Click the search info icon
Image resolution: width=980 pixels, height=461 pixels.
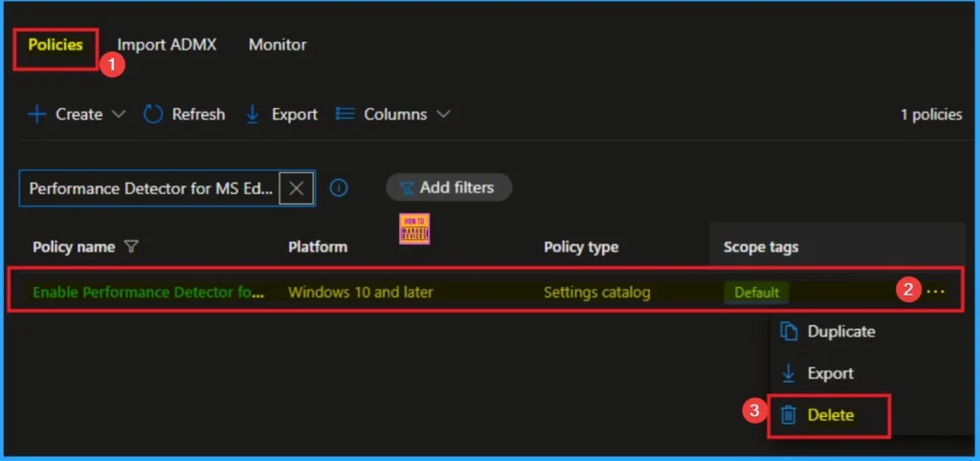(x=339, y=188)
